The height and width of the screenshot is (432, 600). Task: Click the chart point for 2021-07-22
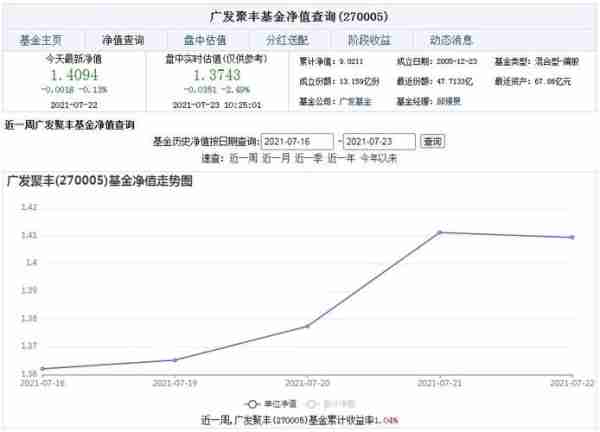click(572, 237)
